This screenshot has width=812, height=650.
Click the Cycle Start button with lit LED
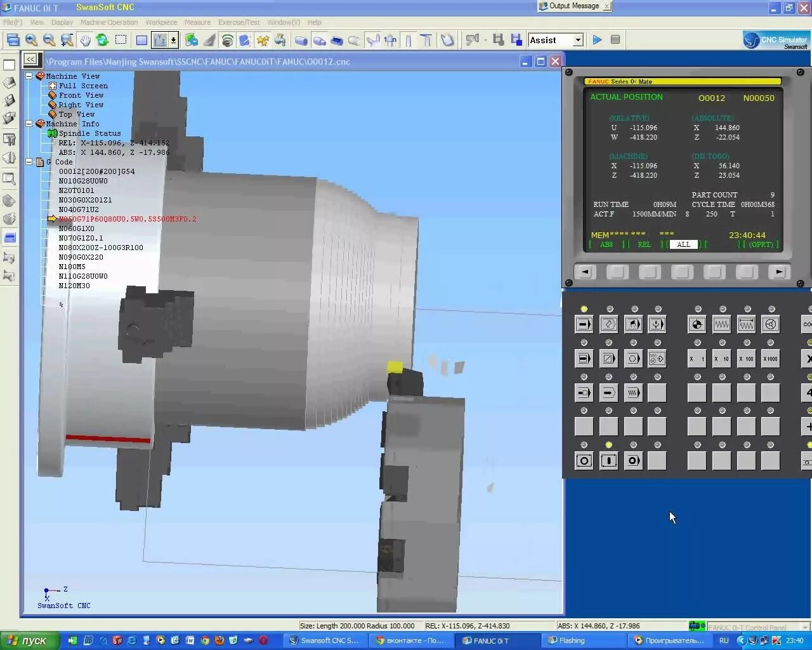point(608,461)
